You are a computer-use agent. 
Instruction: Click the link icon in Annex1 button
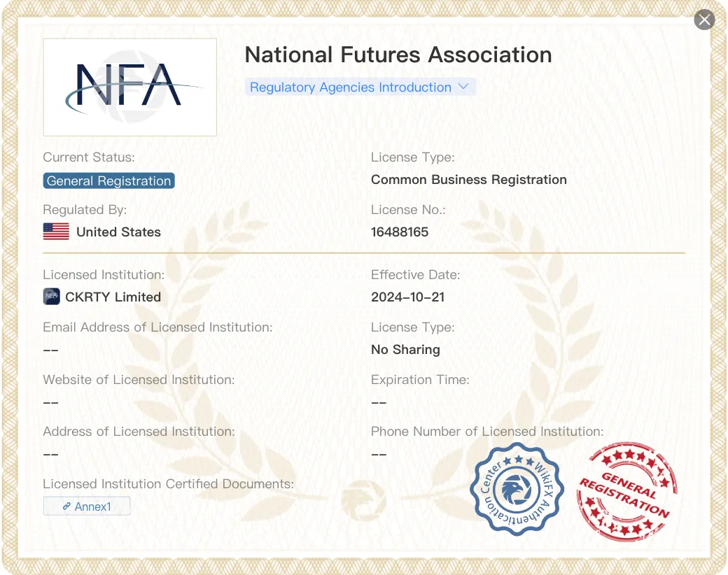tap(66, 506)
